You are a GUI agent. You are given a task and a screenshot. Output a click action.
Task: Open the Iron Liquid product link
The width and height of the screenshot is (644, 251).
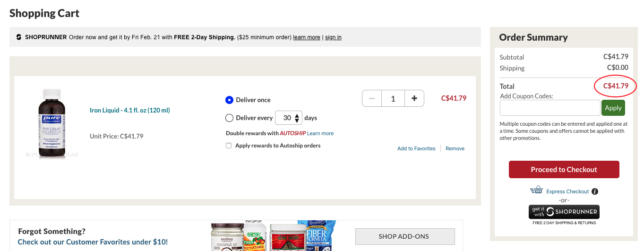point(130,110)
